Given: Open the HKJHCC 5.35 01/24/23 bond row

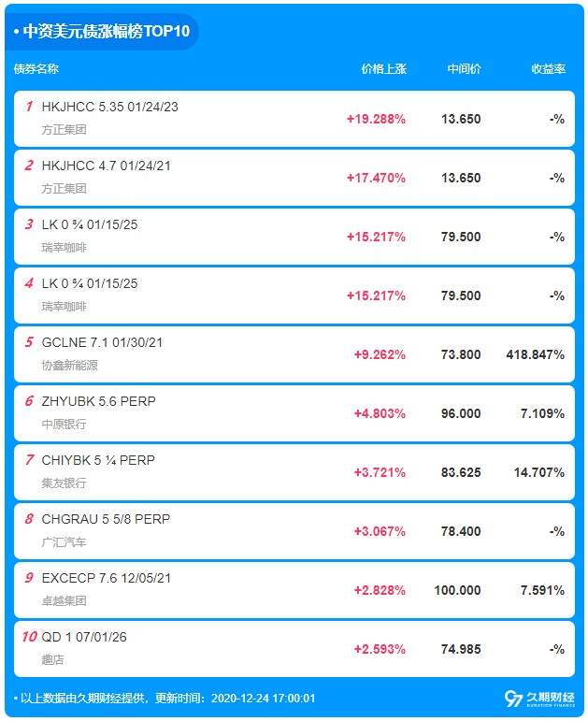Looking at the screenshot, I should [109, 108].
